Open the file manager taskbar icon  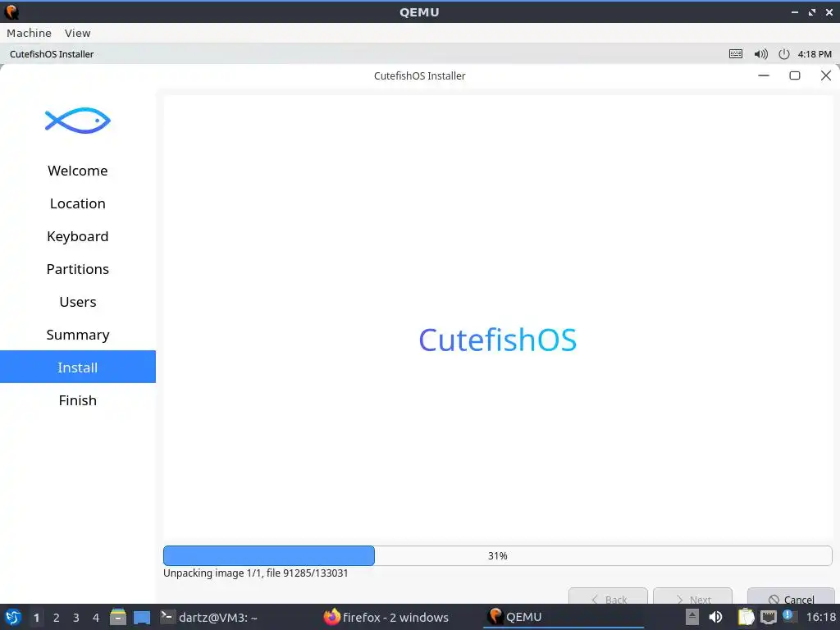pos(118,617)
